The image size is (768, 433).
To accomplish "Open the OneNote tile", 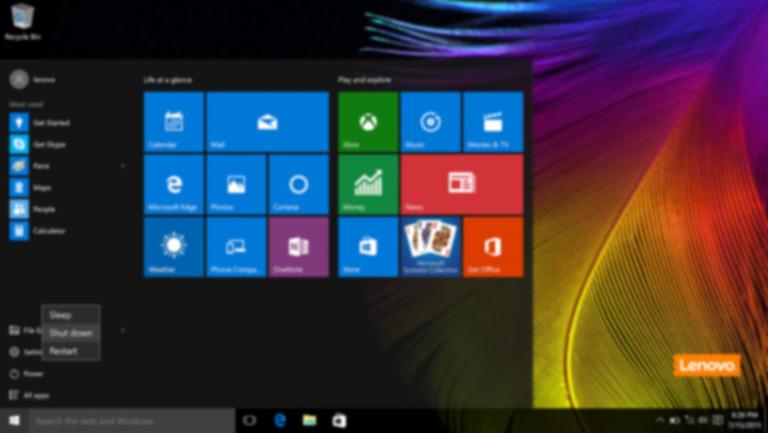I will pos(299,247).
